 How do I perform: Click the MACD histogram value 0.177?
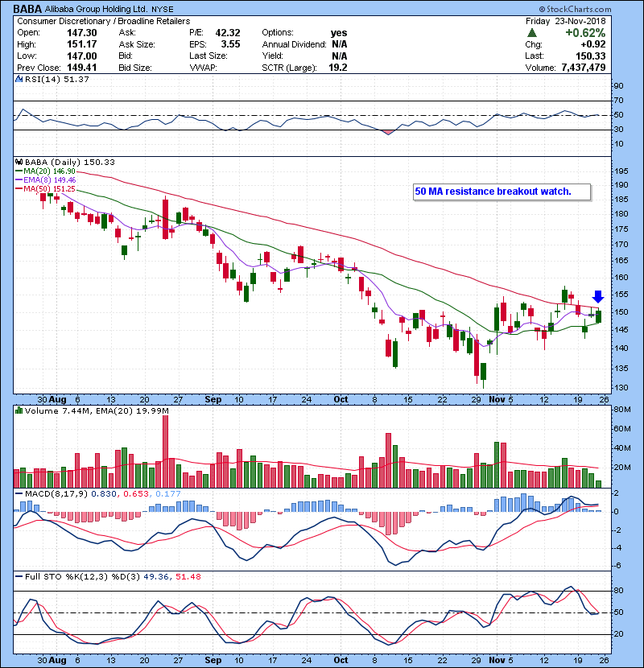(x=168, y=494)
